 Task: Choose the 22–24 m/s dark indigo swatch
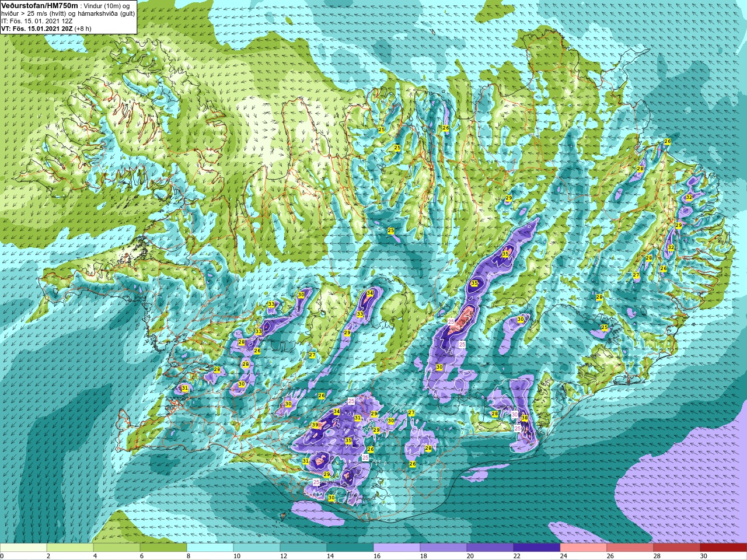(x=537, y=548)
